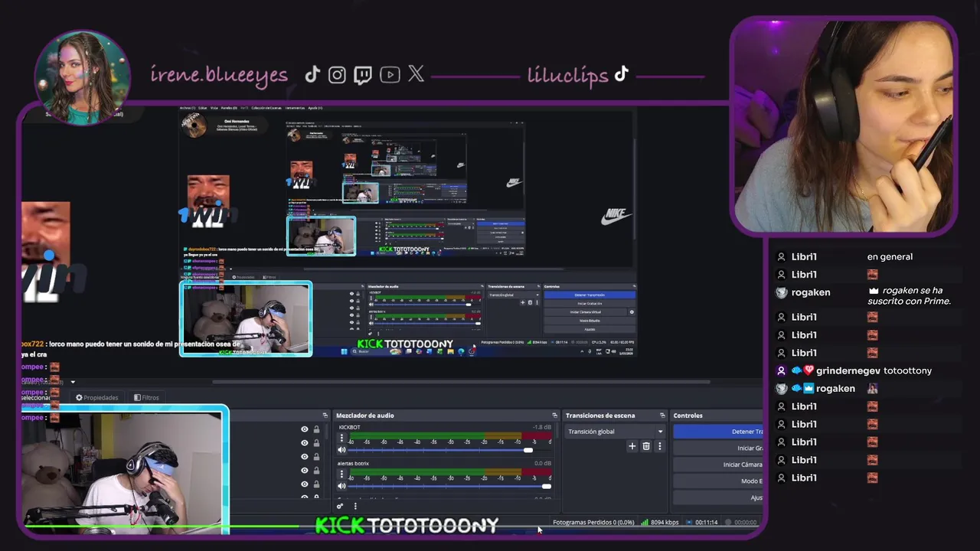The height and width of the screenshot is (551, 980).
Task: Open the TikTok icon next to liluclips
Action: (621, 73)
